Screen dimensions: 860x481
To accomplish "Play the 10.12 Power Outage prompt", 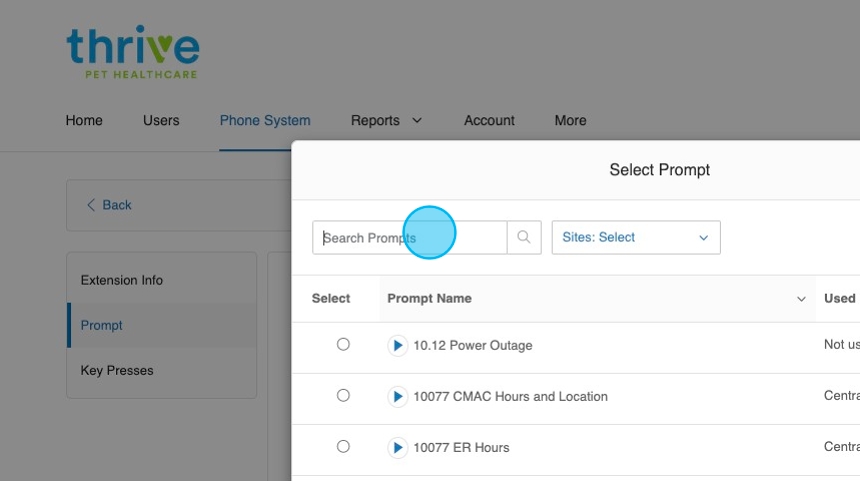I will (397, 346).
